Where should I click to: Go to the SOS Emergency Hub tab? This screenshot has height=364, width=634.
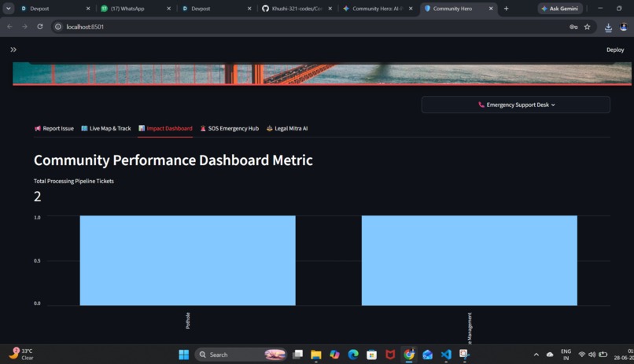point(229,128)
